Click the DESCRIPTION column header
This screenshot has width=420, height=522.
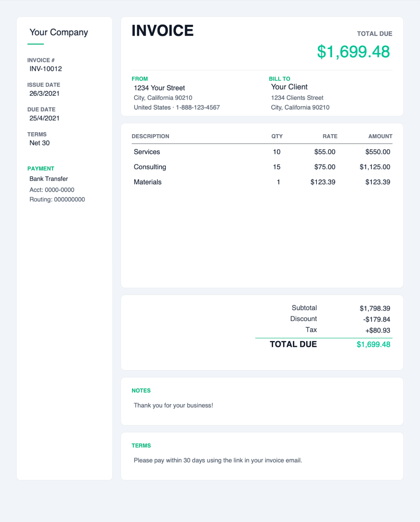[x=151, y=136]
